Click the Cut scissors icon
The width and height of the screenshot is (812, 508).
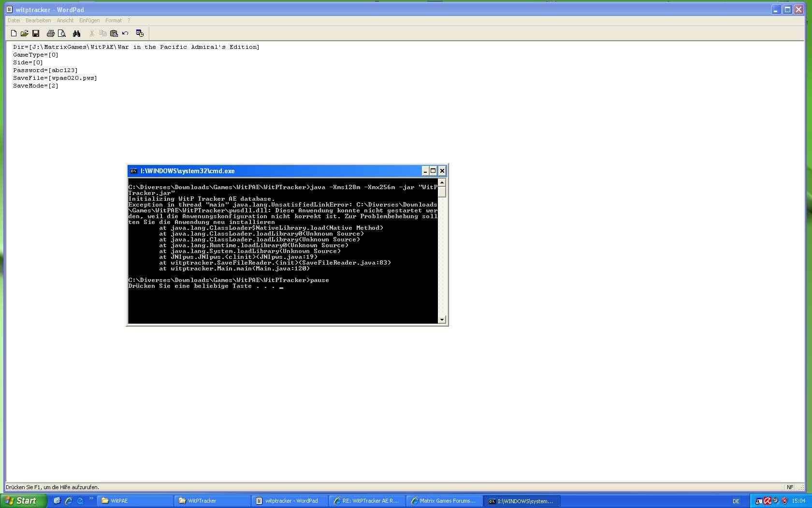point(92,33)
